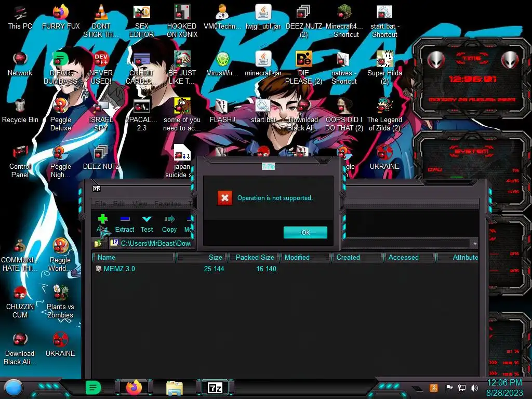Select the SEX EDITOR desktop icon
This screenshot has width=532, height=399.
(141, 21)
